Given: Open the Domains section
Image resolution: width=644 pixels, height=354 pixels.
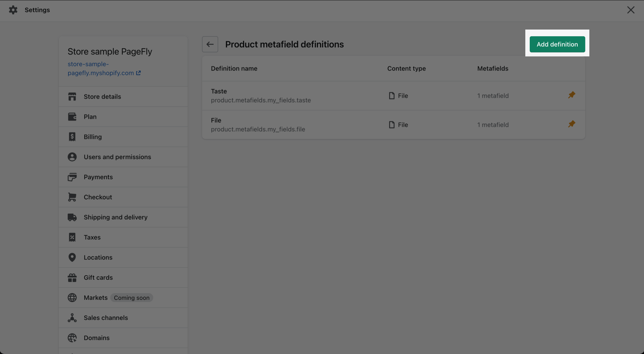Looking at the screenshot, I should point(123,338).
